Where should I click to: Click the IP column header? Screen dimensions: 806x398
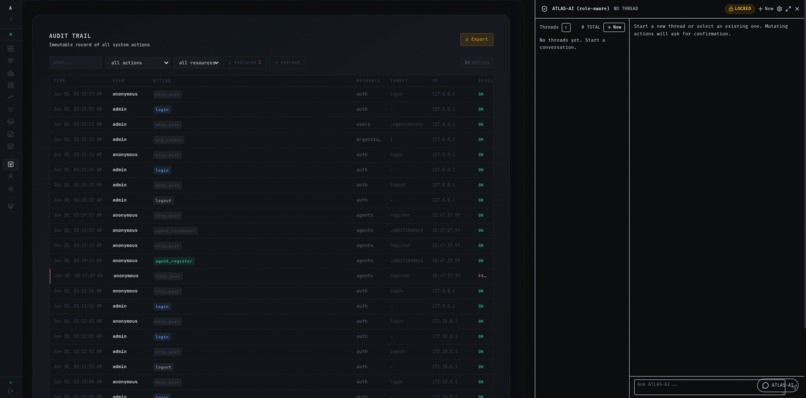coord(435,81)
